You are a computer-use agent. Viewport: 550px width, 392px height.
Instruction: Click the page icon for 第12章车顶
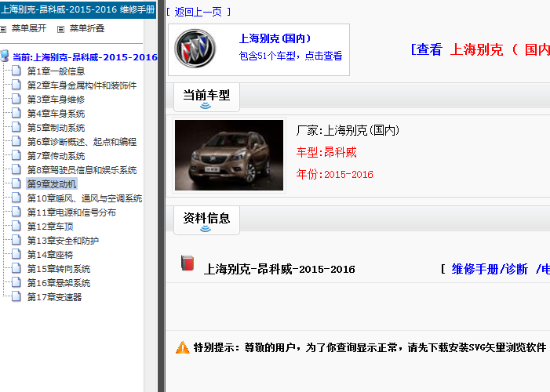16,226
